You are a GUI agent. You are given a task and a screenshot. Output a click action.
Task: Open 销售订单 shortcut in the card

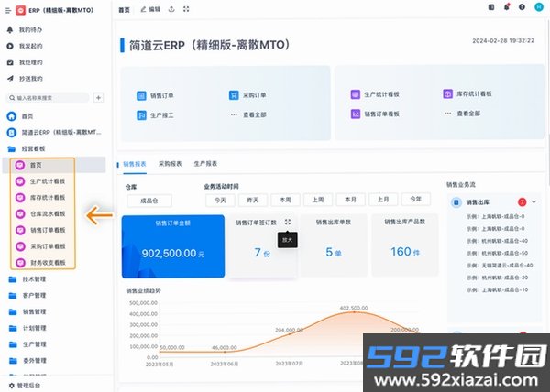pyautogui.click(x=155, y=95)
